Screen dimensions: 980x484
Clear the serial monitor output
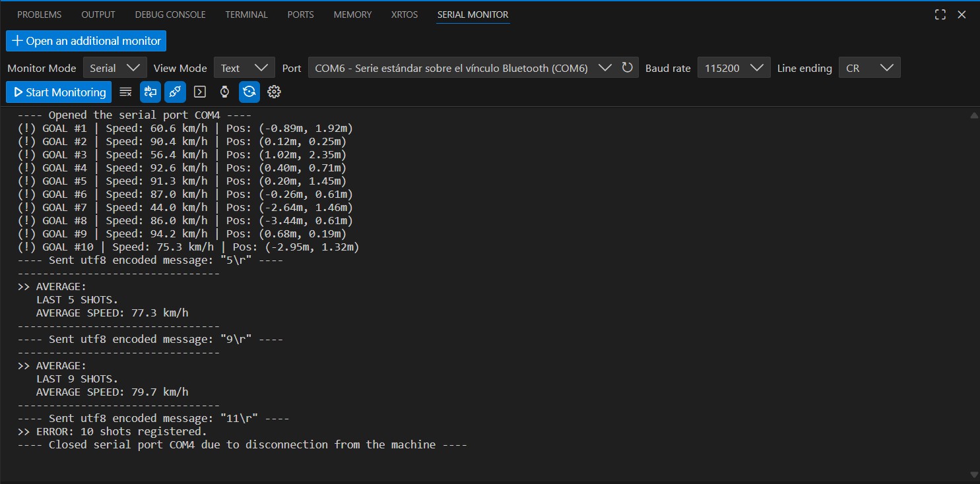tap(125, 92)
